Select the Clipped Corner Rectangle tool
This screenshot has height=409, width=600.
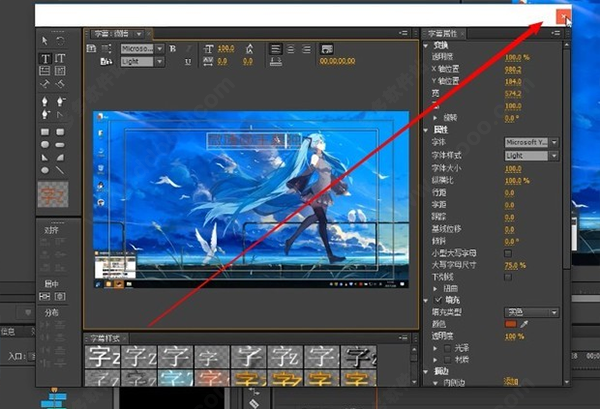45,145
